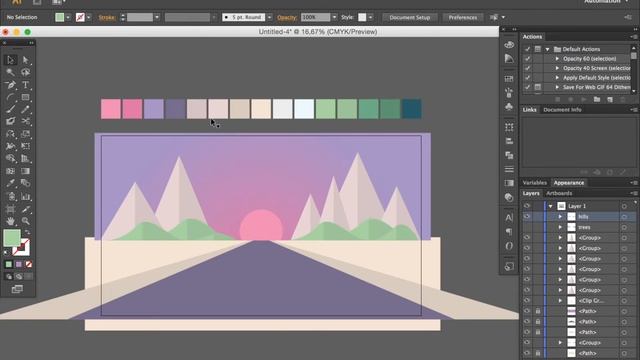640x360 pixels.
Task: Select the Pen tool
Action: click(x=11, y=85)
